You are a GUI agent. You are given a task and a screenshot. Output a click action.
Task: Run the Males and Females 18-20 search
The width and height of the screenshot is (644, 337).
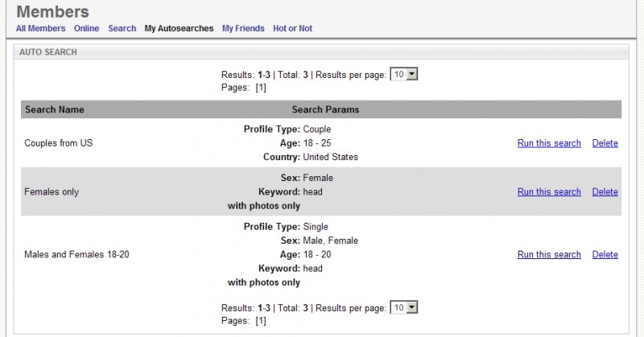pos(548,254)
